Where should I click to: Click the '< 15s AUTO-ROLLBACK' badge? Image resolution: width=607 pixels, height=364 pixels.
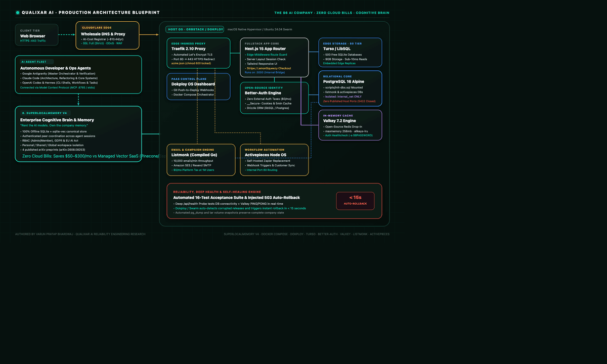click(x=355, y=201)
